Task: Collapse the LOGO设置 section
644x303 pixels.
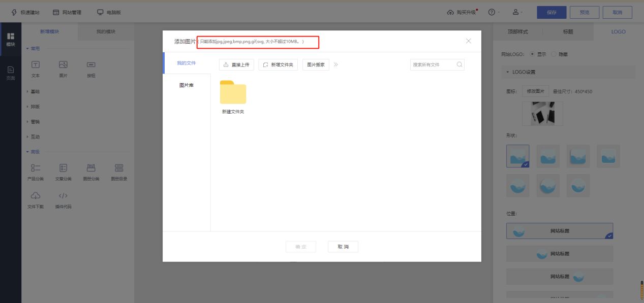Action: coord(568,72)
